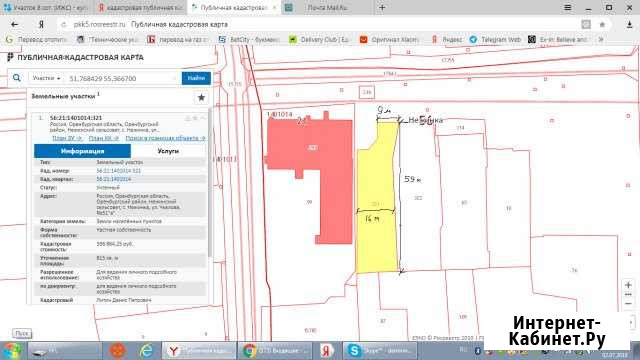Image resolution: width=640 pixels, height=360 pixels.
Task: Zoom in with the plus map button
Action: [x=628, y=285]
